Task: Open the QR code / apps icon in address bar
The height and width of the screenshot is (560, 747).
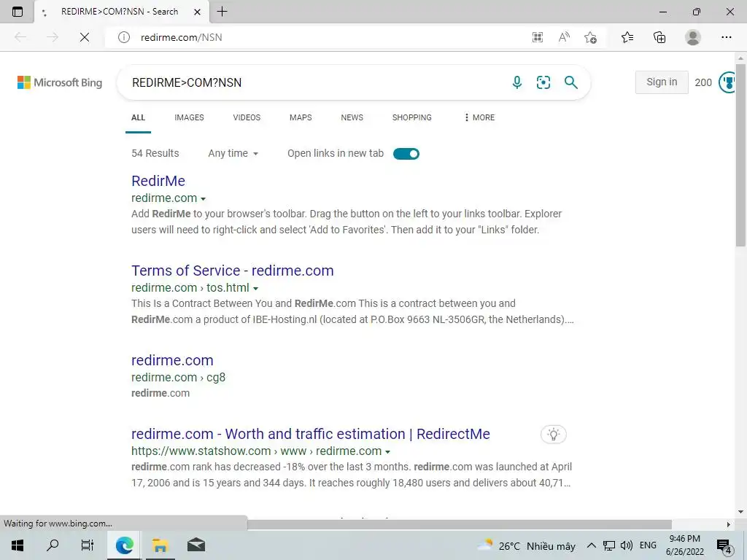Action: 538,37
